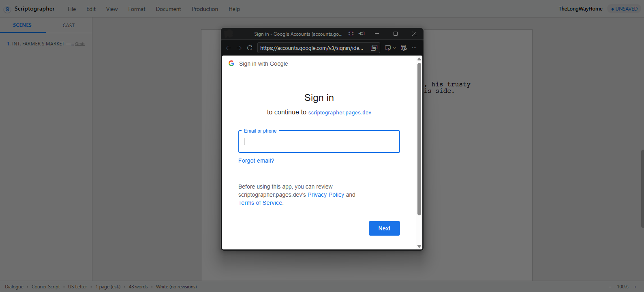Open the Edit menu
Image resolution: width=644 pixels, height=292 pixels.
point(91,9)
